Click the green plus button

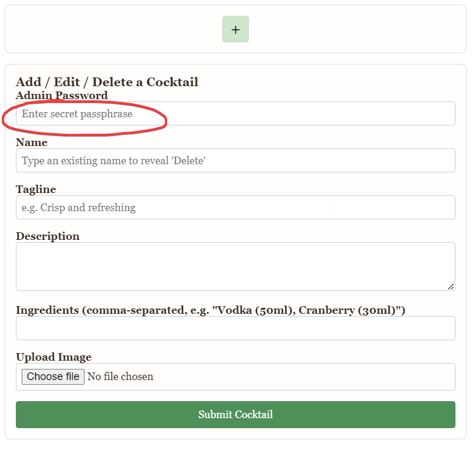pos(235,29)
